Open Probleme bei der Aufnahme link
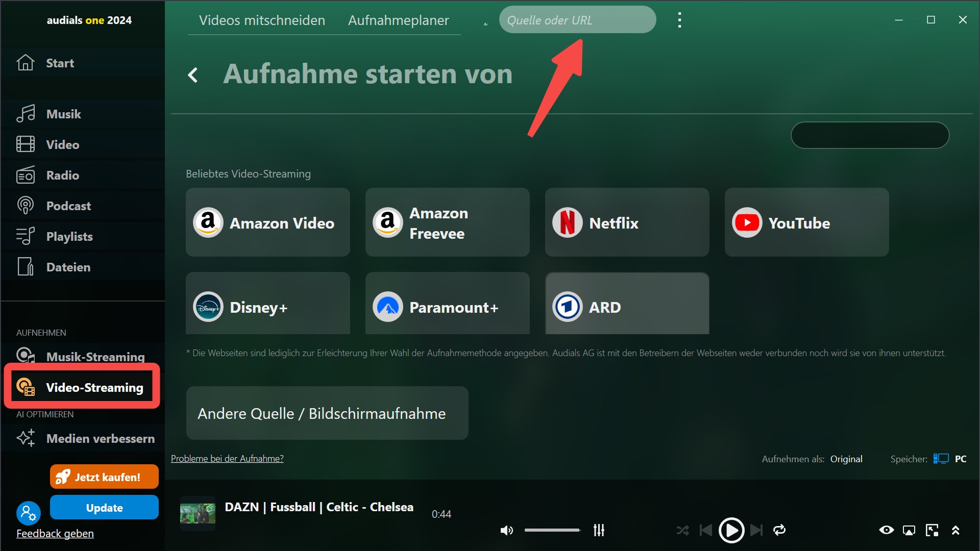 click(227, 458)
